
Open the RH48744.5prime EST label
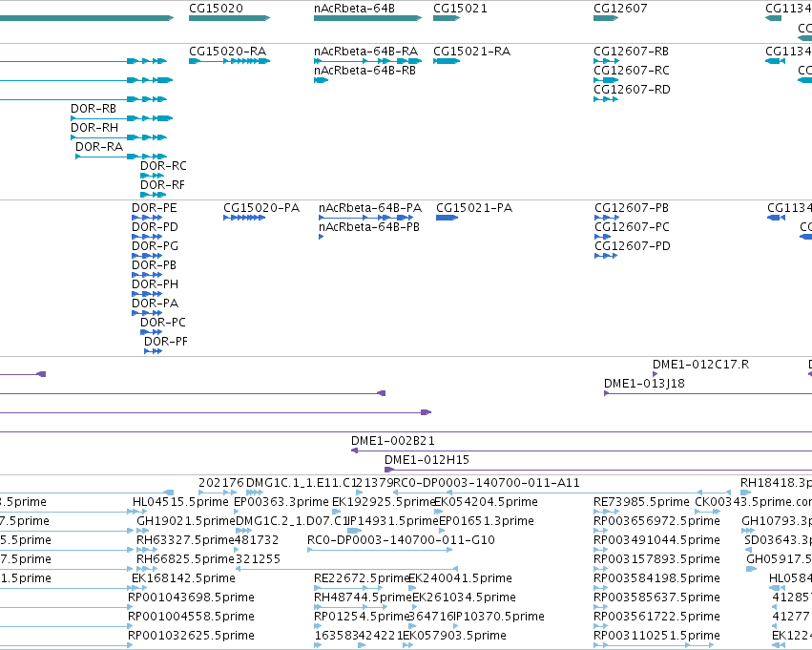[363, 598]
